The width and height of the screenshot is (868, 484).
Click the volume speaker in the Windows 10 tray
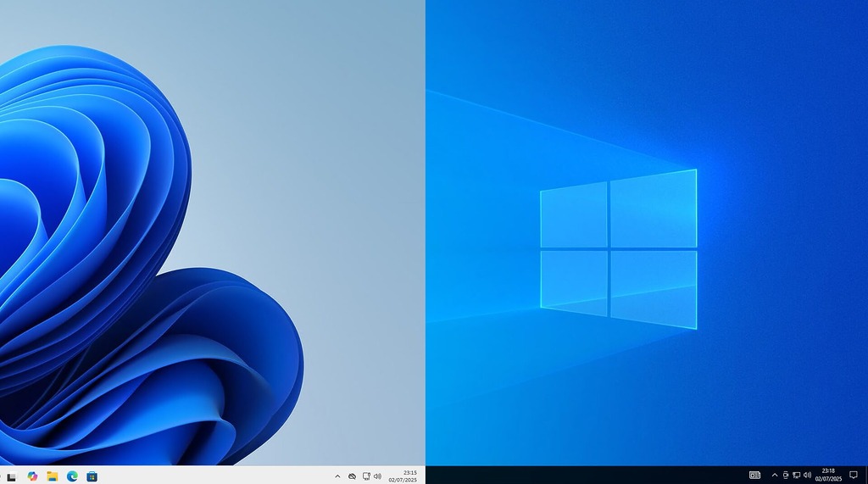tap(807, 476)
